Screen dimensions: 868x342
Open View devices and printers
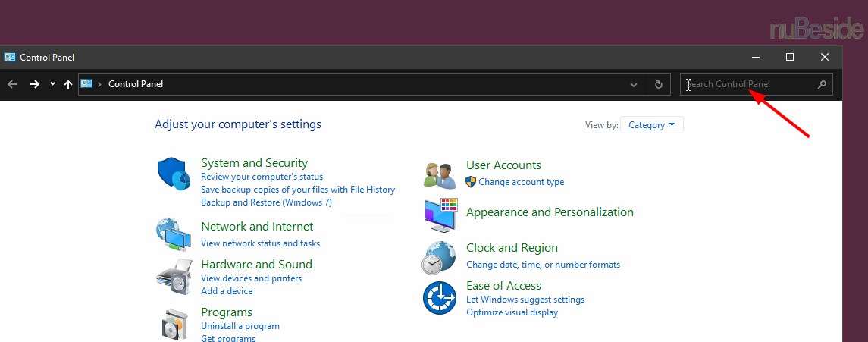click(x=252, y=278)
